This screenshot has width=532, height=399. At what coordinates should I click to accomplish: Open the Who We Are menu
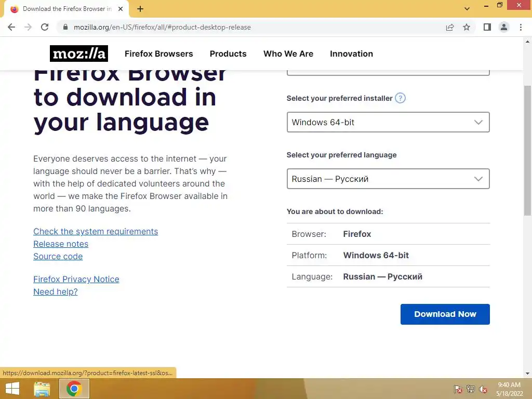288,54
